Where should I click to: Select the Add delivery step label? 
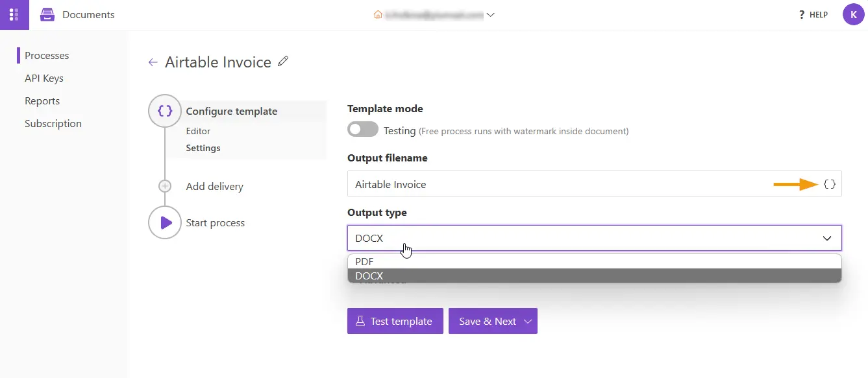(214, 187)
